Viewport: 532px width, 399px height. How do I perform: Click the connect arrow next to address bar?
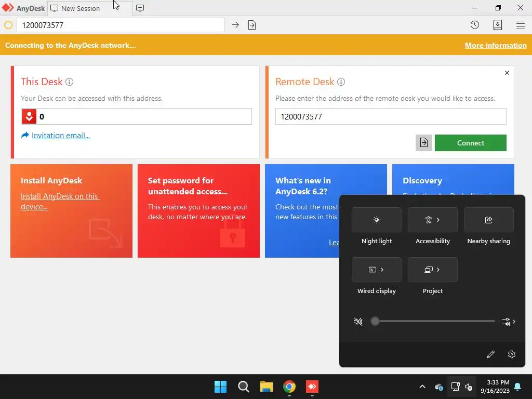point(235,25)
